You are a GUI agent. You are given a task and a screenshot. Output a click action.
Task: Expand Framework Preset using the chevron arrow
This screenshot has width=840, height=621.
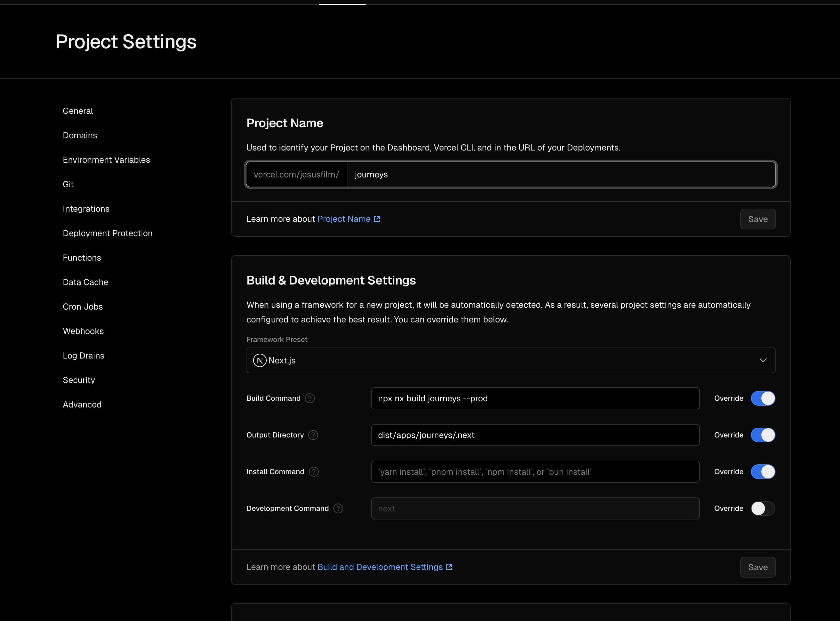(x=763, y=360)
